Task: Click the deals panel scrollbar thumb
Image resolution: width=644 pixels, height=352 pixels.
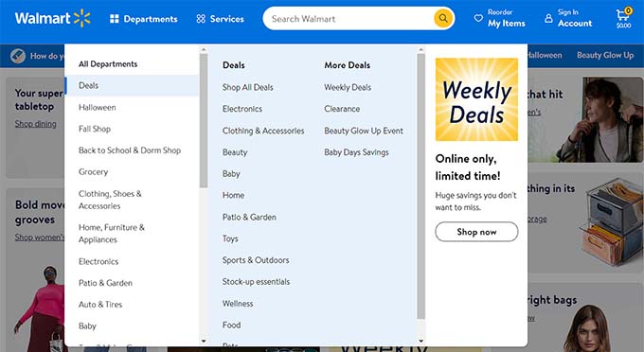Action: point(420,186)
